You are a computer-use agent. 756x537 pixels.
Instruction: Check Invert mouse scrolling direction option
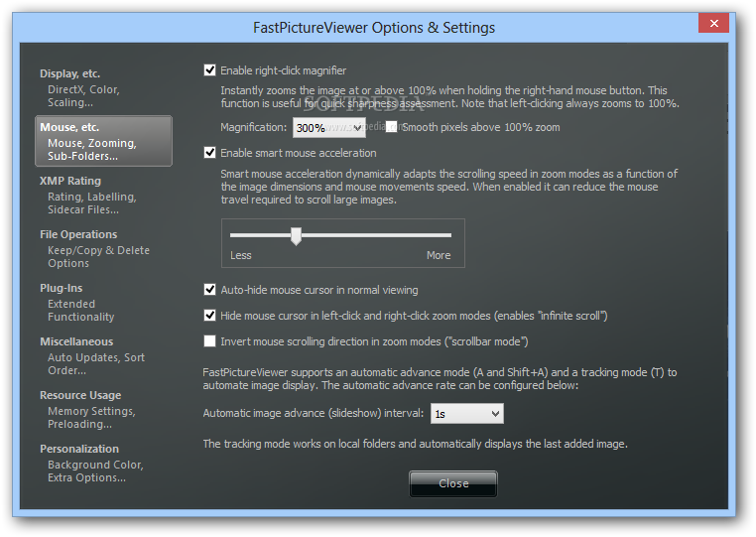[x=209, y=341]
